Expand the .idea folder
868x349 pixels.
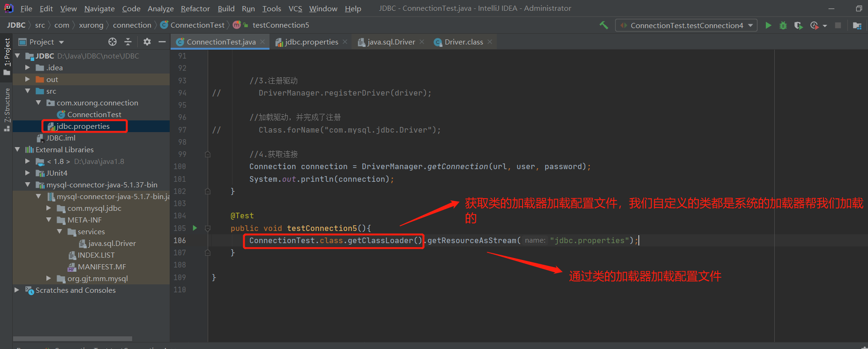click(x=28, y=67)
